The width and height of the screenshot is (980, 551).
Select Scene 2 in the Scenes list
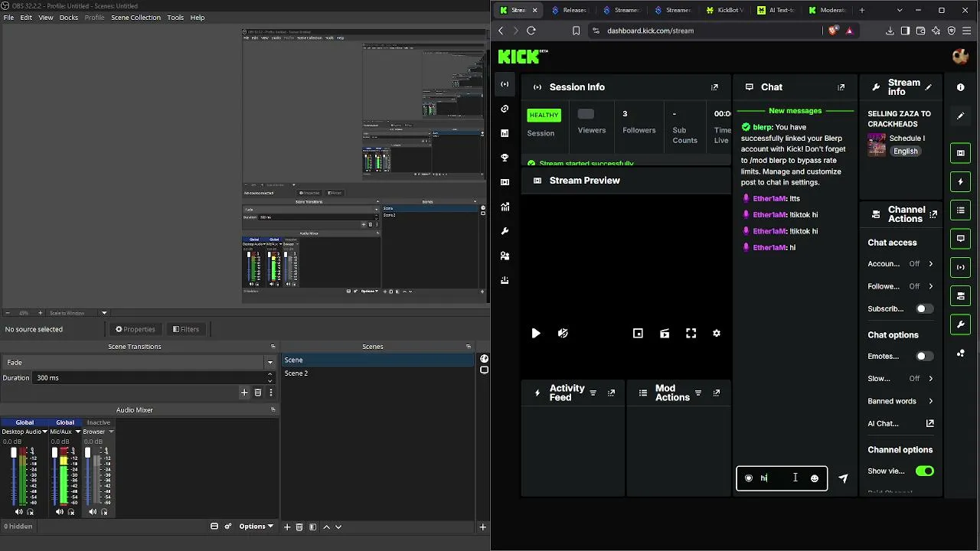(x=377, y=373)
